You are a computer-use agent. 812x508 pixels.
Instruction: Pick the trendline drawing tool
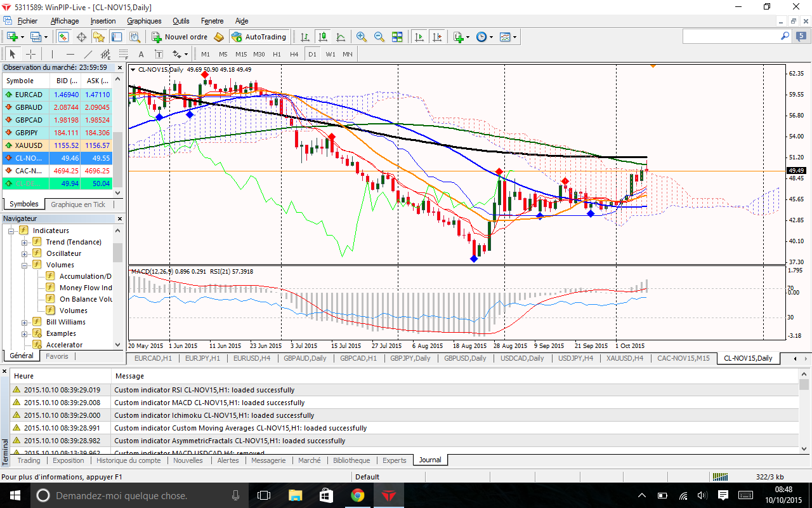(x=88, y=54)
